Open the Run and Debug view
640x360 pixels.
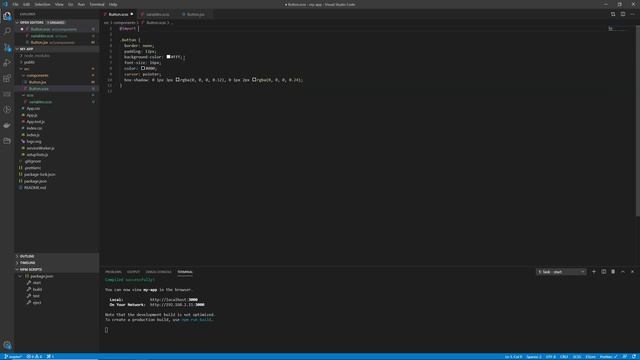click(x=7, y=63)
